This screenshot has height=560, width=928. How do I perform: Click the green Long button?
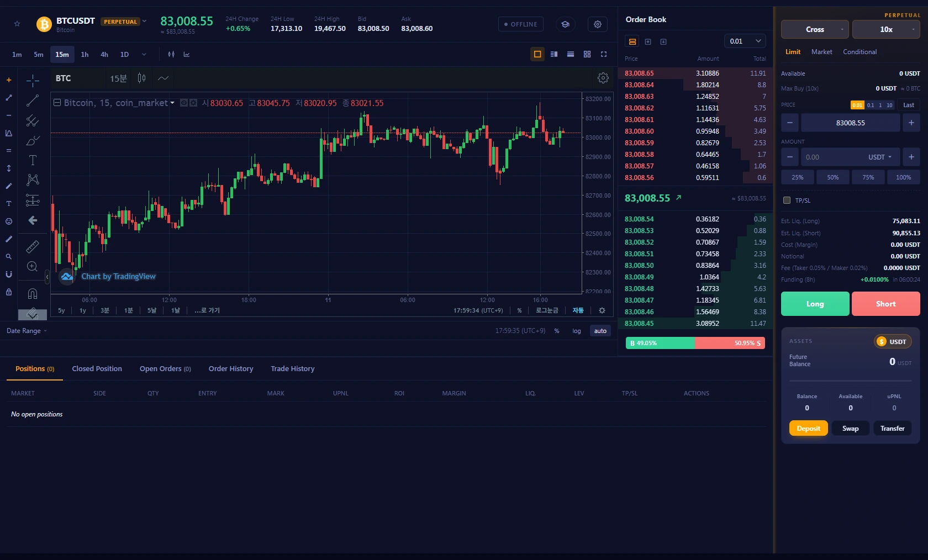815,304
